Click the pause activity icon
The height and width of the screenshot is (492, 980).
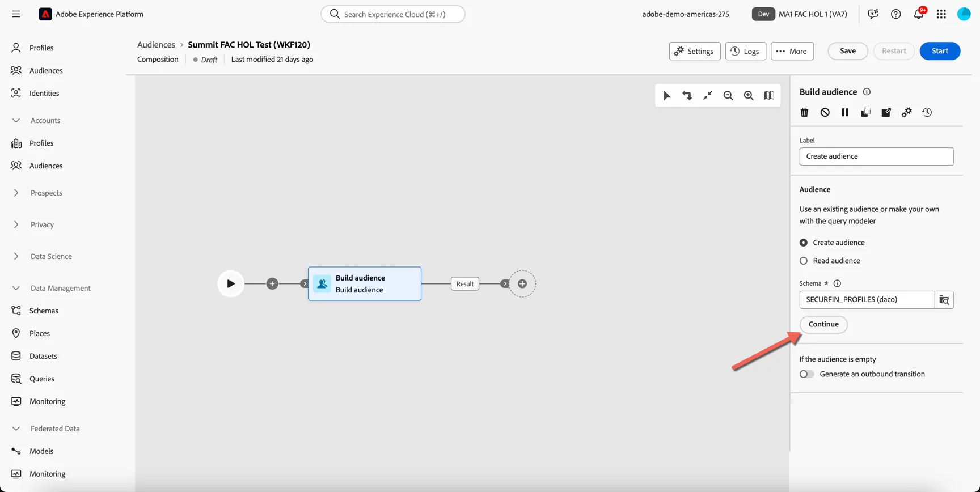tap(845, 112)
